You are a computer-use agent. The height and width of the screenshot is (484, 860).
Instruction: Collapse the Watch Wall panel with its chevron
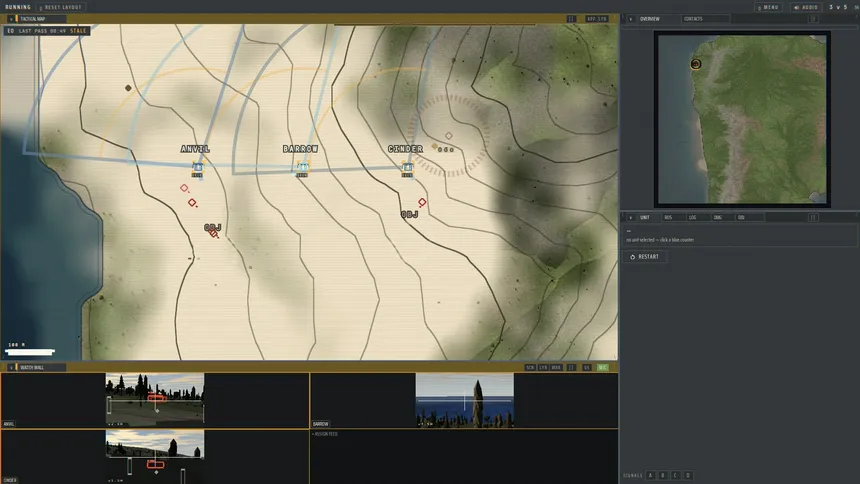tap(10, 367)
